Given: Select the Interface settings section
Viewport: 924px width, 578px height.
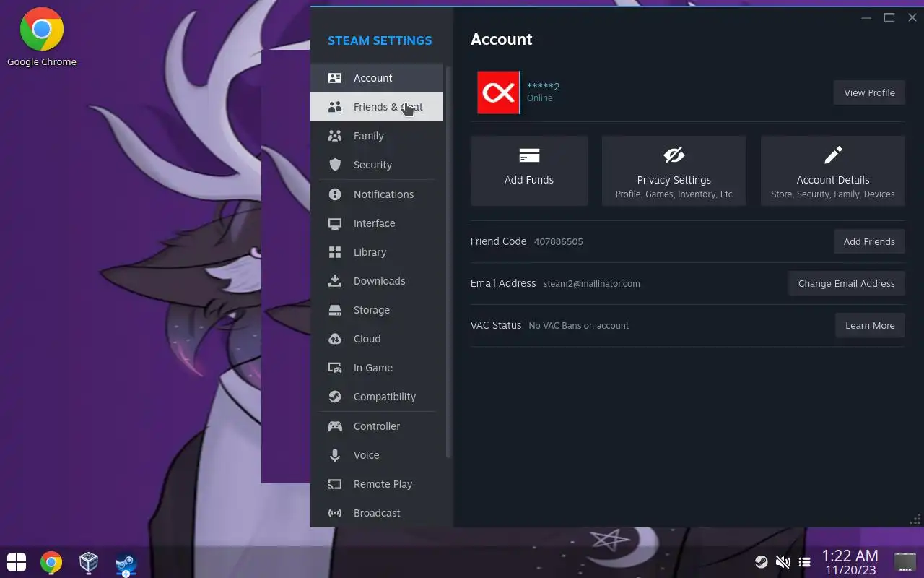Looking at the screenshot, I should [377, 223].
